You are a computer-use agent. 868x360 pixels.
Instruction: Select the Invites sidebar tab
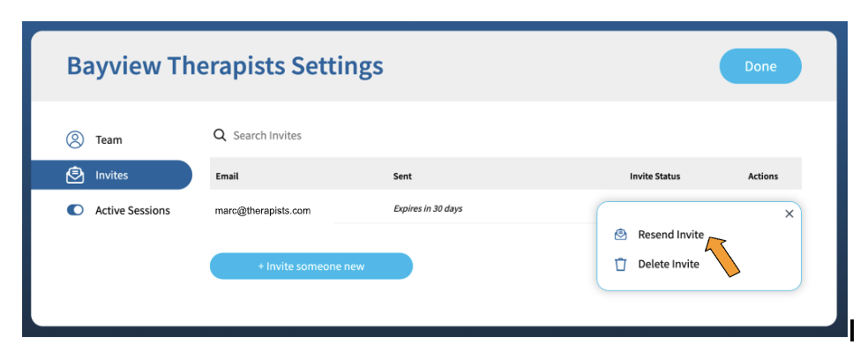(111, 175)
